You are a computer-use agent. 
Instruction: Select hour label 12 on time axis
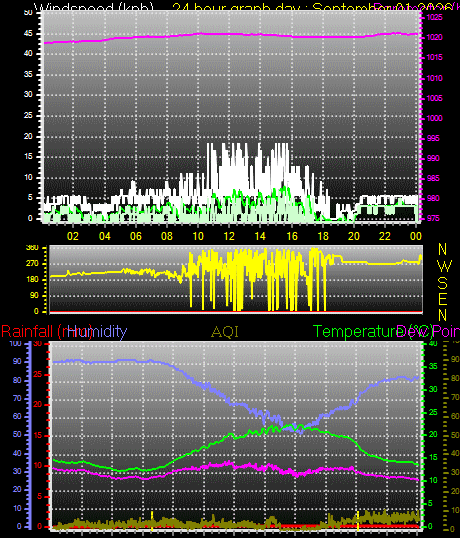(x=229, y=236)
